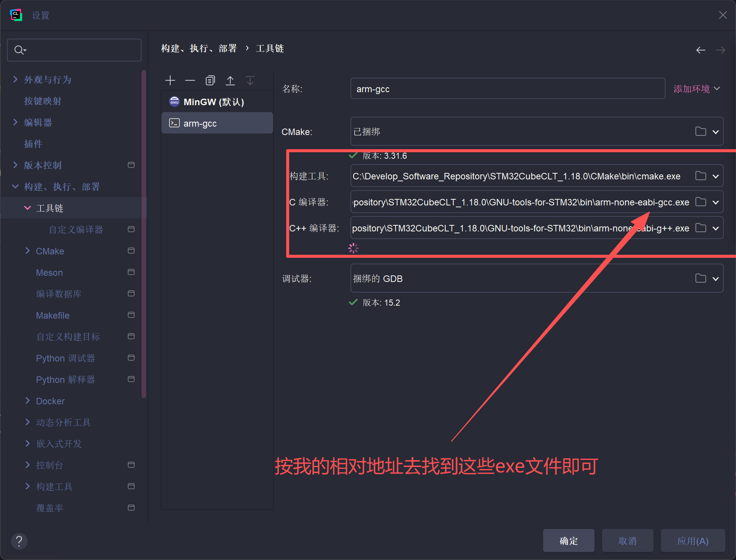Move toolchain up with arrow icon

pos(230,80)
